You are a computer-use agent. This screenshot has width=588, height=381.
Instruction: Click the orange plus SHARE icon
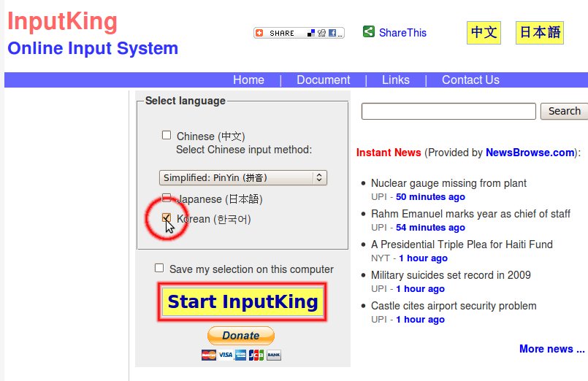click(259, 33)
